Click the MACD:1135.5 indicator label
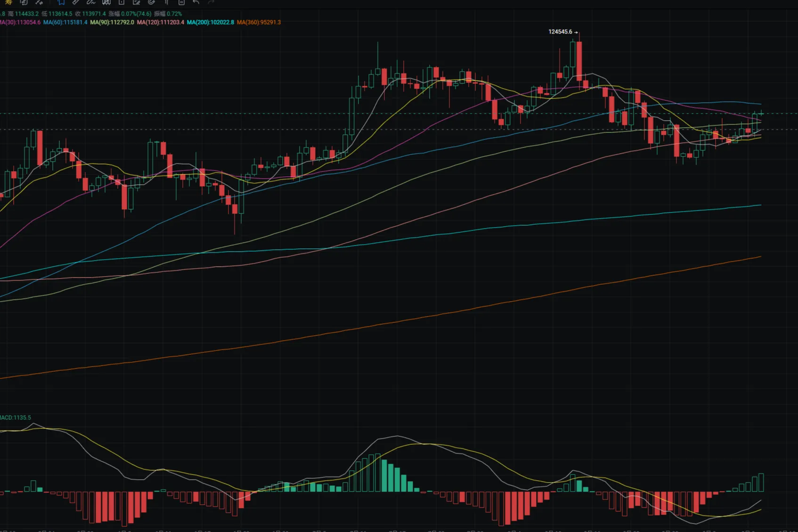 16,417
